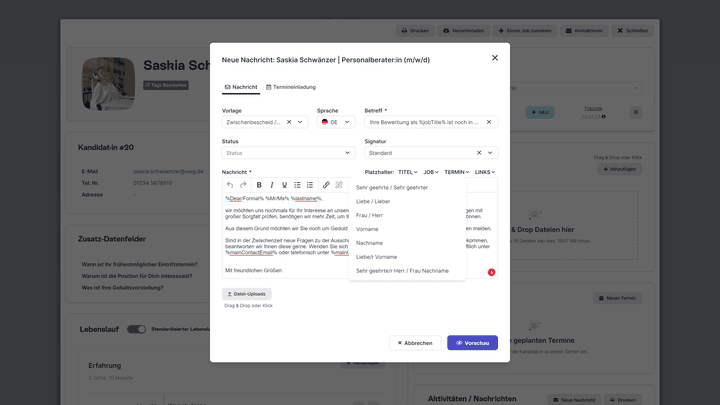Click the Vorschau preview button
Image resolution: width=720 pixels, height=405 pixels.
click(x=472, y=343)
